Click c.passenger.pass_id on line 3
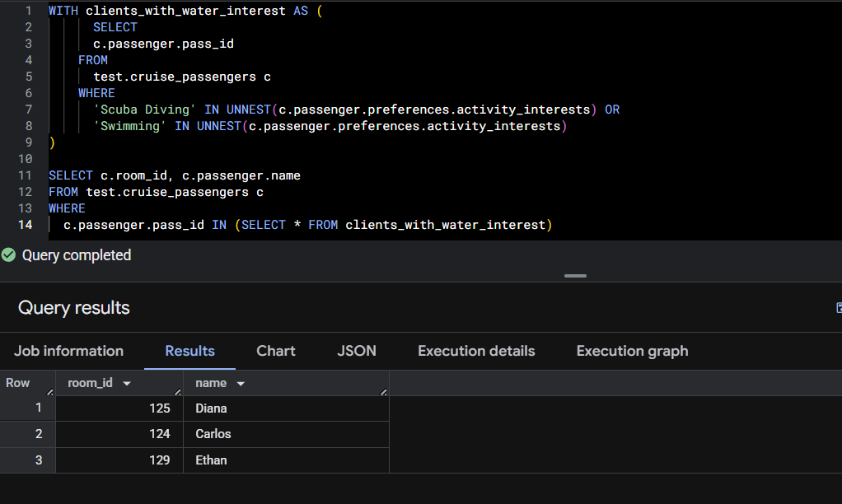The height and width of the screenshot is (504, 842). pyautogui.click(x=163, y=44)
